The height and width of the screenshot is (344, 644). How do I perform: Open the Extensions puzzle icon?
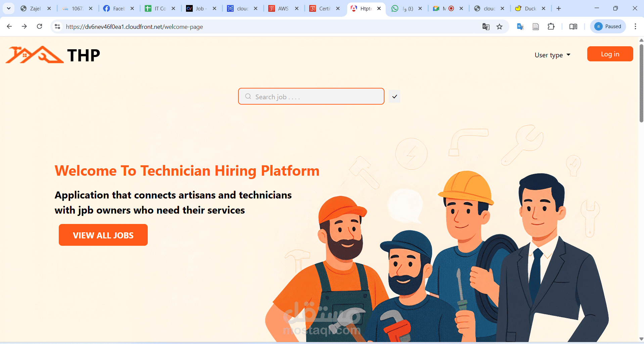(x=551, y=26)
